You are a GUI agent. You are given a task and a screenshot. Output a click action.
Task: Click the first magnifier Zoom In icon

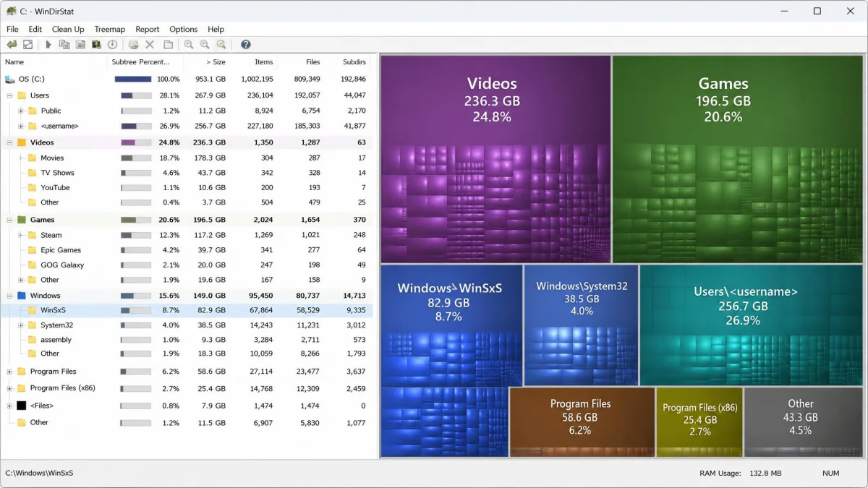189,45
